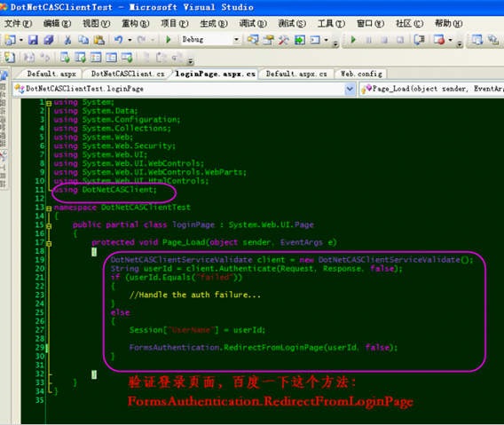Switch to the Default.aspx.cs tab

pyautogui.click(x=296, y=74)
